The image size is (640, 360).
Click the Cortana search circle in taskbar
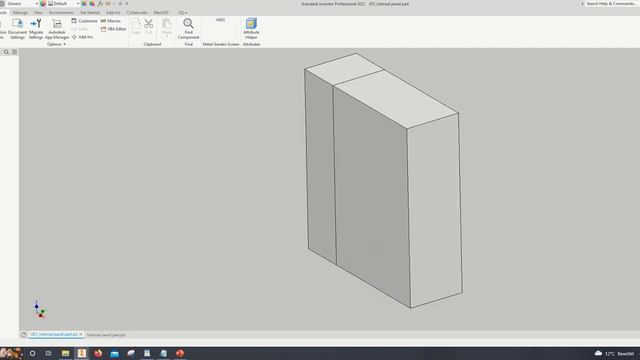33,353
